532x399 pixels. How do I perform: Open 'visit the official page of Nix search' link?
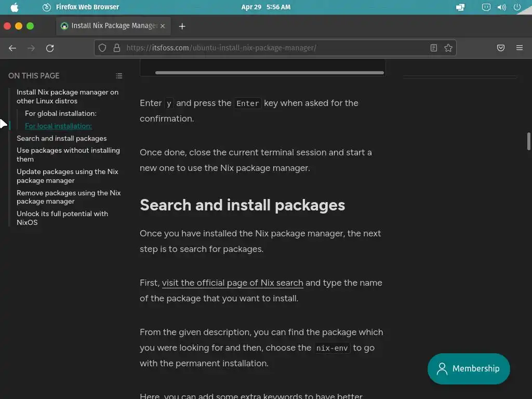pyautogui.click(x=232, y=283)
